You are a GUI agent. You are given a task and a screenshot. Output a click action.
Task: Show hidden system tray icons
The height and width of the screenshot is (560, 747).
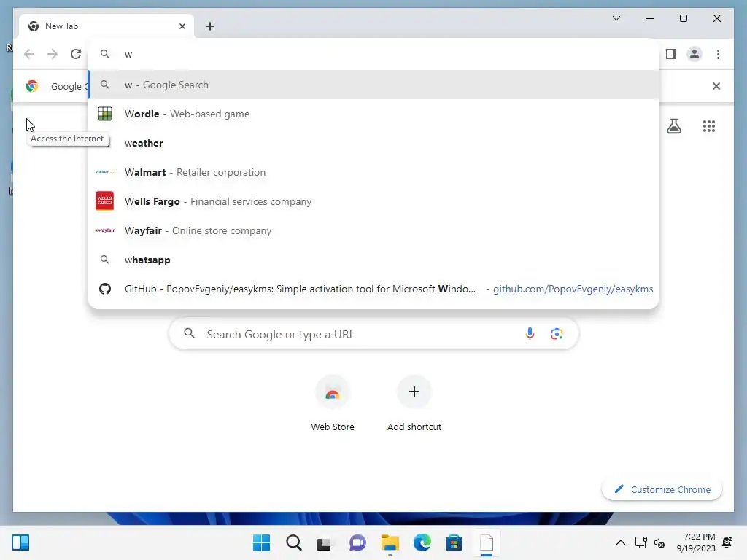pyautogui.click(x=620, y=542)
